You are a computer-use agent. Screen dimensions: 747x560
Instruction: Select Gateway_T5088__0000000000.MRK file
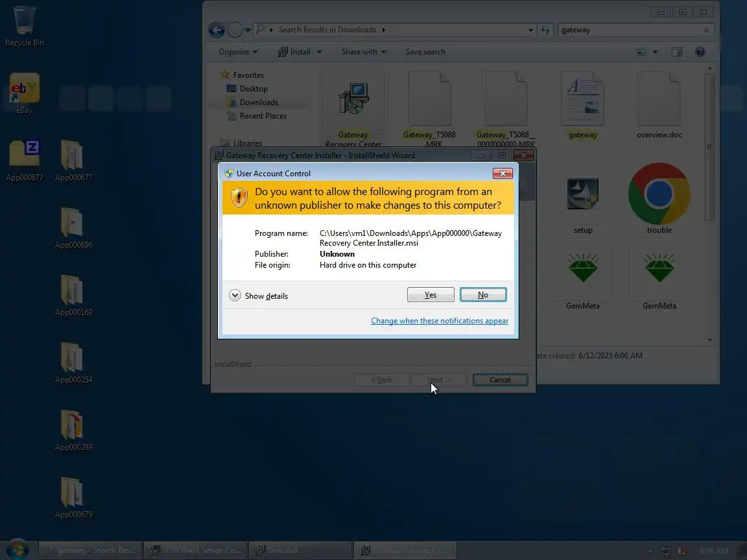[506, 108]
